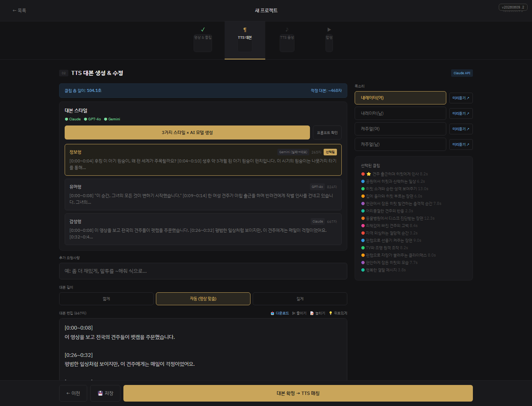This screenshot has height=406, width=532.
Task: Select the 내레이터(여) voice option
Action: 400,98
